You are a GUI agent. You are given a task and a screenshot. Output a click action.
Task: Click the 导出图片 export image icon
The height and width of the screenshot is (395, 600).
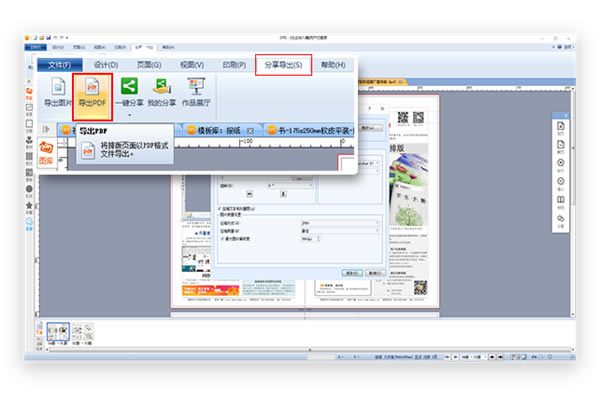(x=58, y=93)
